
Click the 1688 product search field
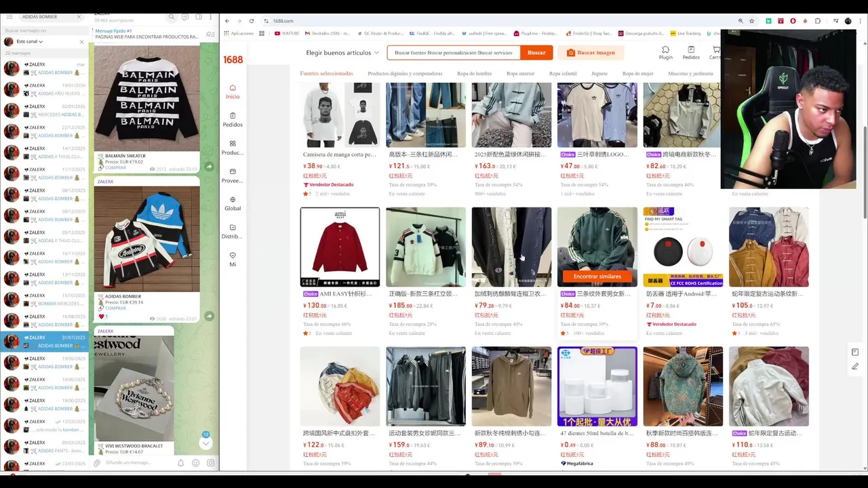click(x=454, y=52)
